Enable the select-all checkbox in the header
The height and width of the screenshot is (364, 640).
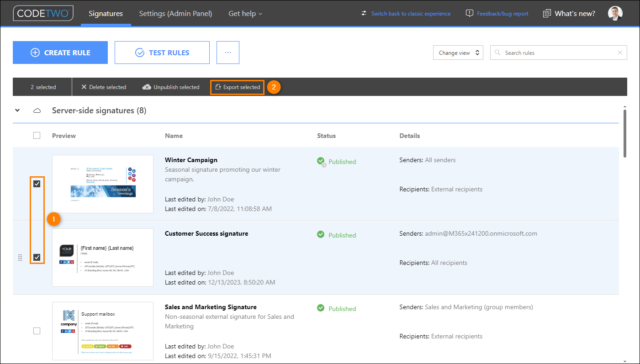pos(37,135)
